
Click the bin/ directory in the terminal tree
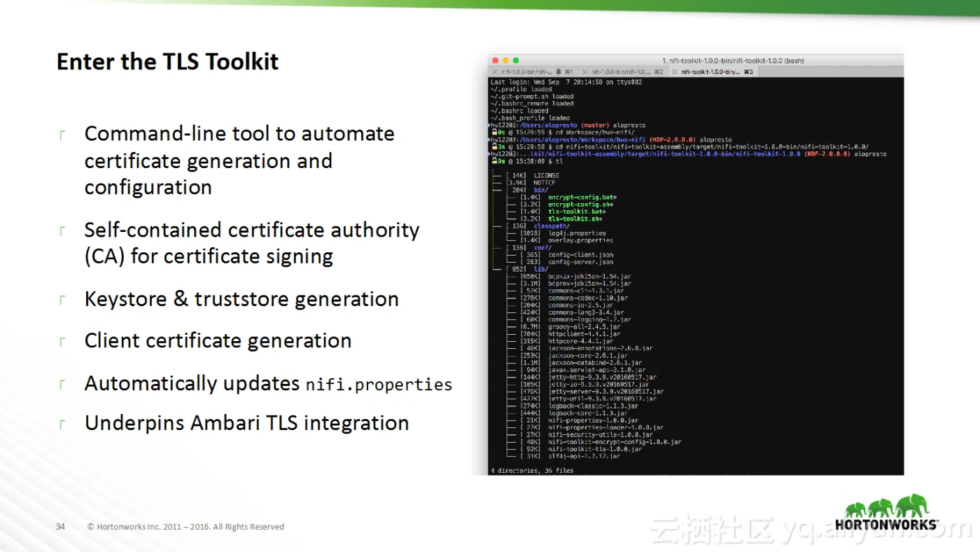[540, 190]
